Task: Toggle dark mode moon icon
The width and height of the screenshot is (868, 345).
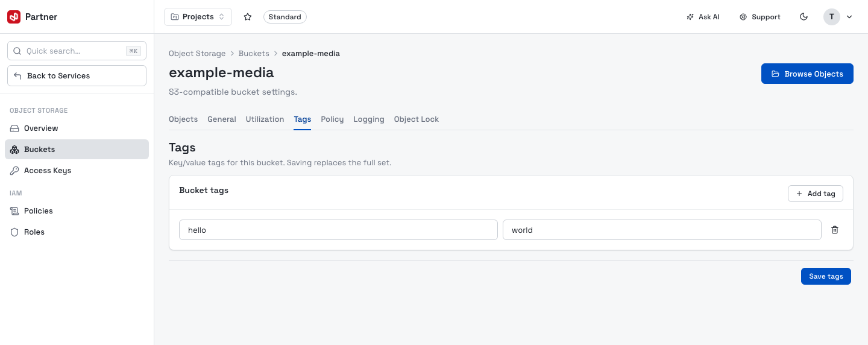Action: pyautogui.click(x=804, y=17)
